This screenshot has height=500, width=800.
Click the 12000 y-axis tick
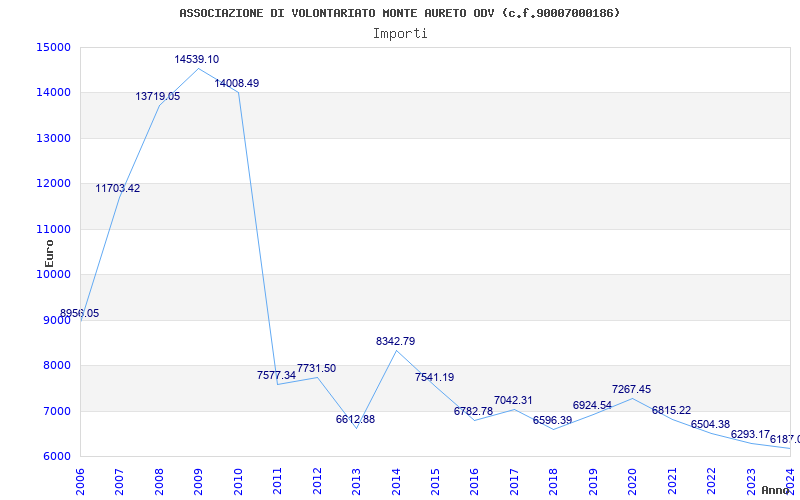(x=53, y=184)
